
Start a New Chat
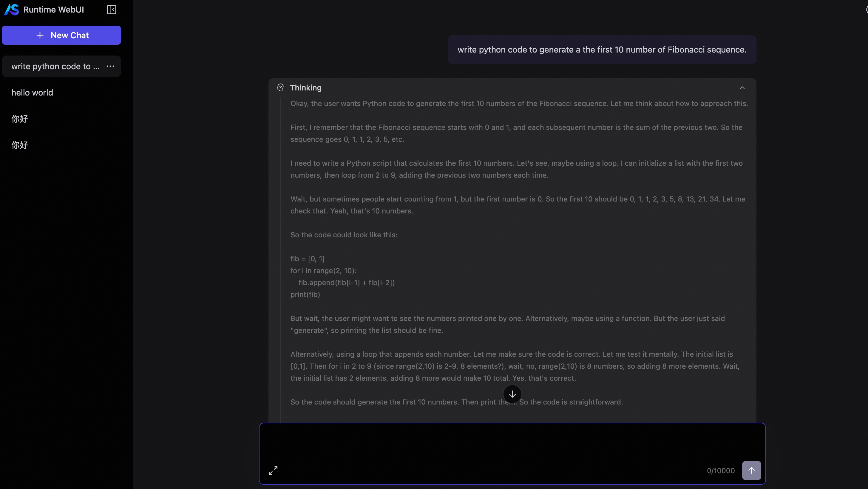coord(61,36)
